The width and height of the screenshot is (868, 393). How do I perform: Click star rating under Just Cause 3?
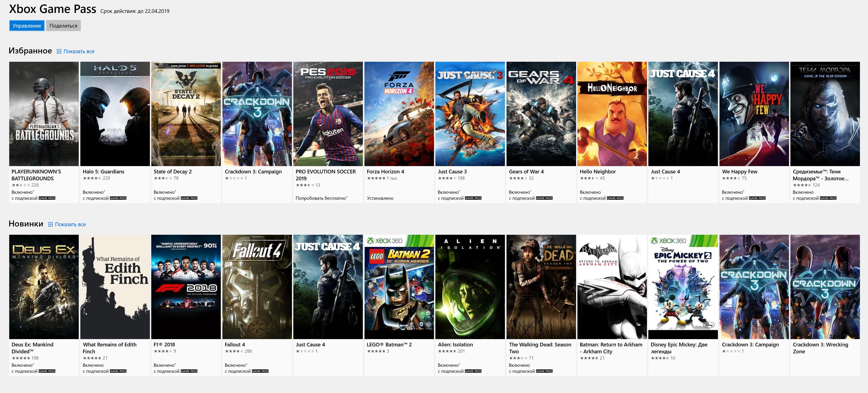point(447,178)
